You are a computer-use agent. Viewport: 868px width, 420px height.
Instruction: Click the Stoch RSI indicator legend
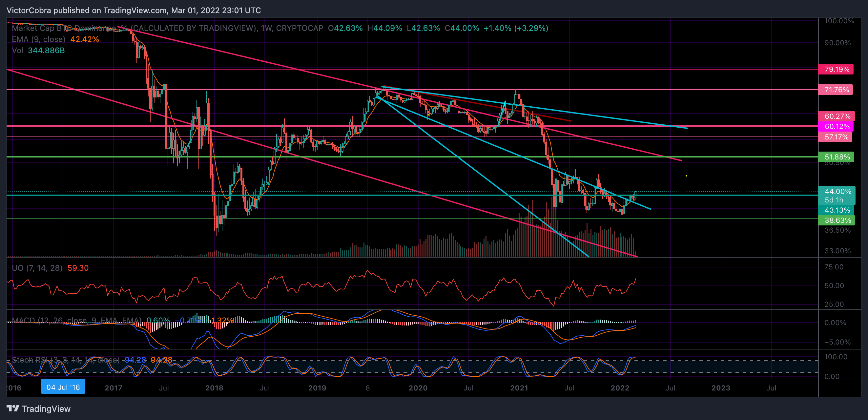[x=66, y=360]
